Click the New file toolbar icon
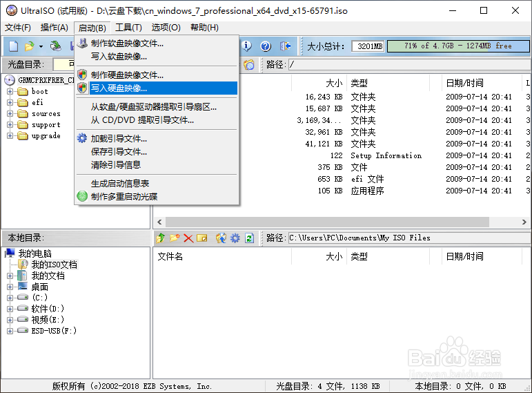The width and height of the screenshot is (532, 393). [x=13, y=46]
